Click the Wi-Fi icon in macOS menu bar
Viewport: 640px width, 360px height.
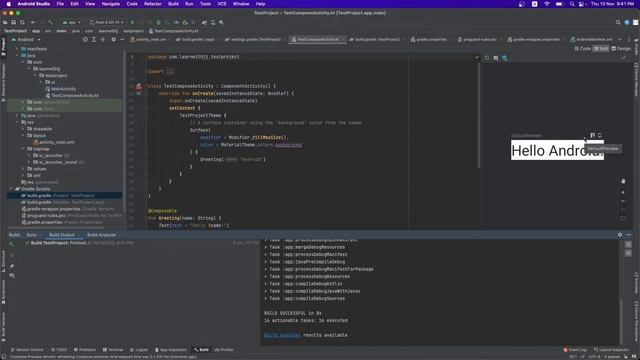[x=547, y=4]
